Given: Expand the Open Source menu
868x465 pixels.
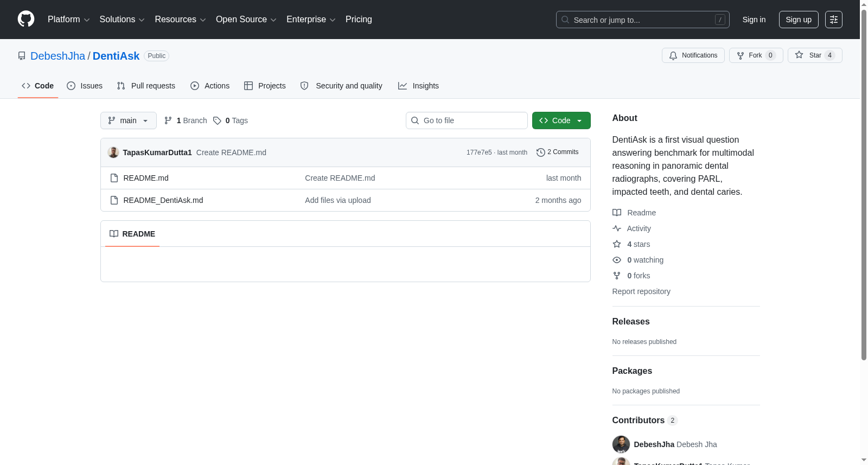Looking at the screenshot, I should coord(246,20).
